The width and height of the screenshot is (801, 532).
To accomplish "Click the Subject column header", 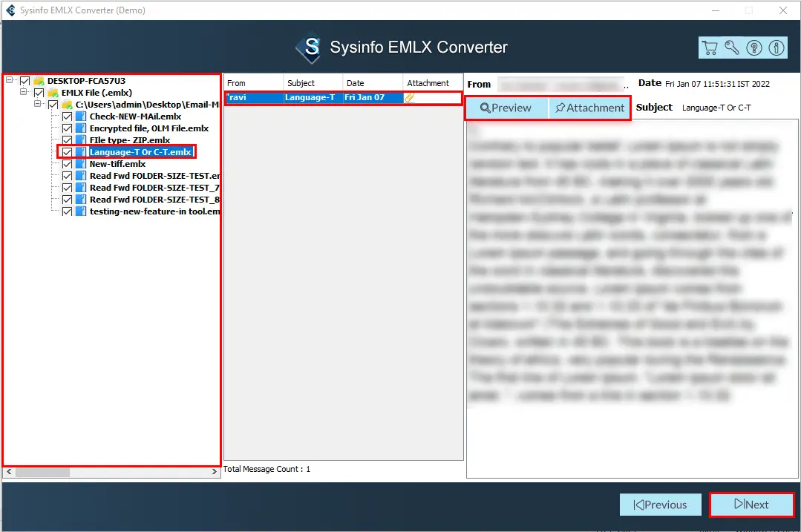I will coord(313,82).
